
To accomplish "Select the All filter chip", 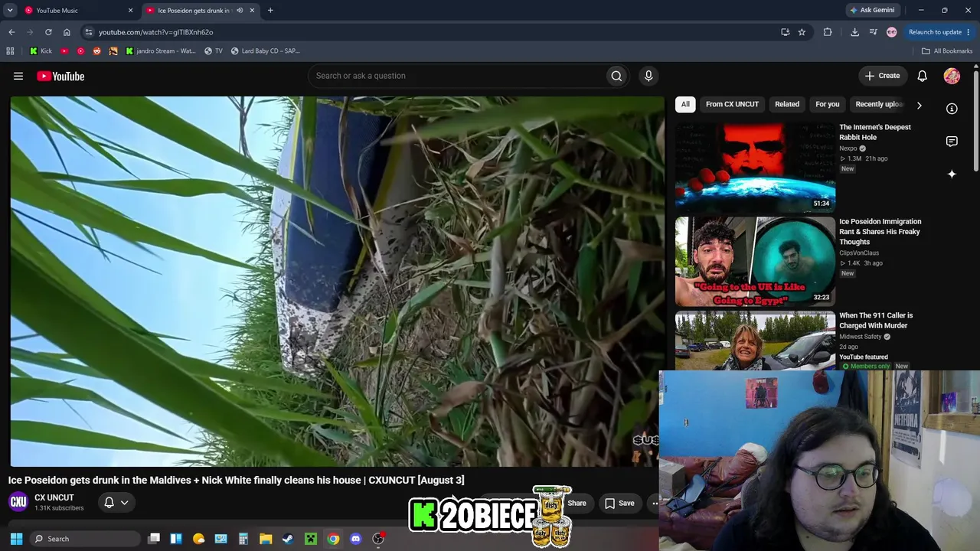I will click(x=685, y=104).
